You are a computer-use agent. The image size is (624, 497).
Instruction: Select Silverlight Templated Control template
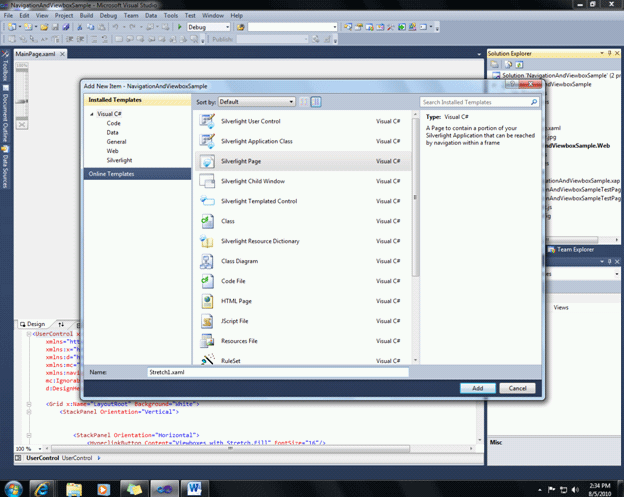pyautogui.click(x=302, y=201)
